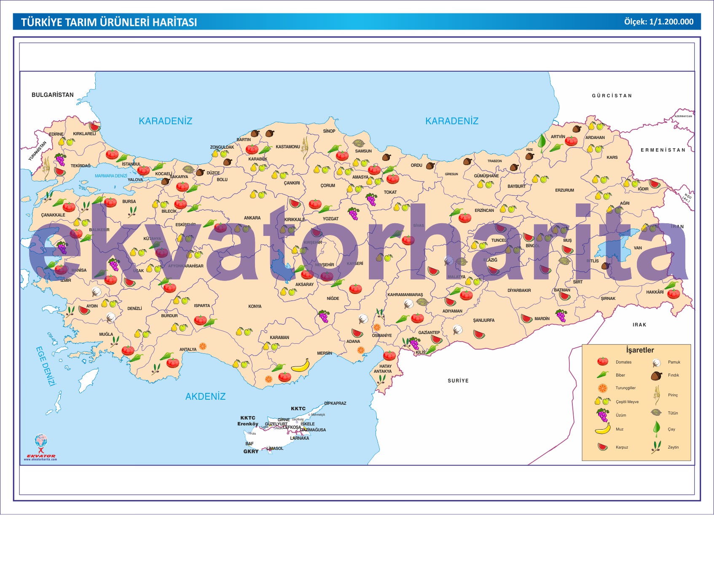Select the 'EGE DENİZİ' sea label

tap(46, 366)
